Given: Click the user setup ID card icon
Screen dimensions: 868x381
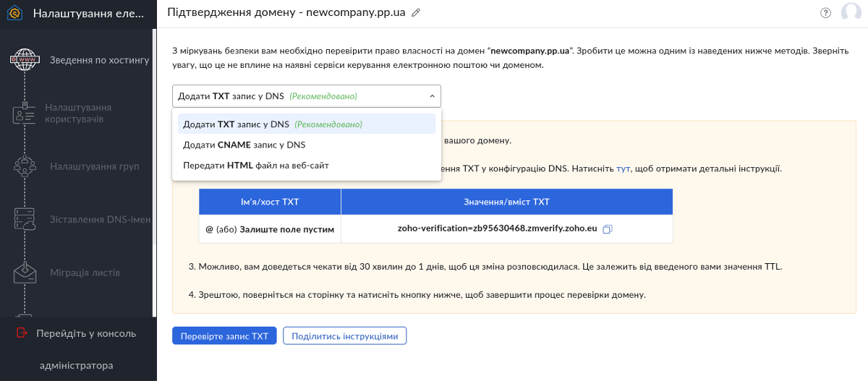Looking at the screenshot, I should tap(25, 113).
